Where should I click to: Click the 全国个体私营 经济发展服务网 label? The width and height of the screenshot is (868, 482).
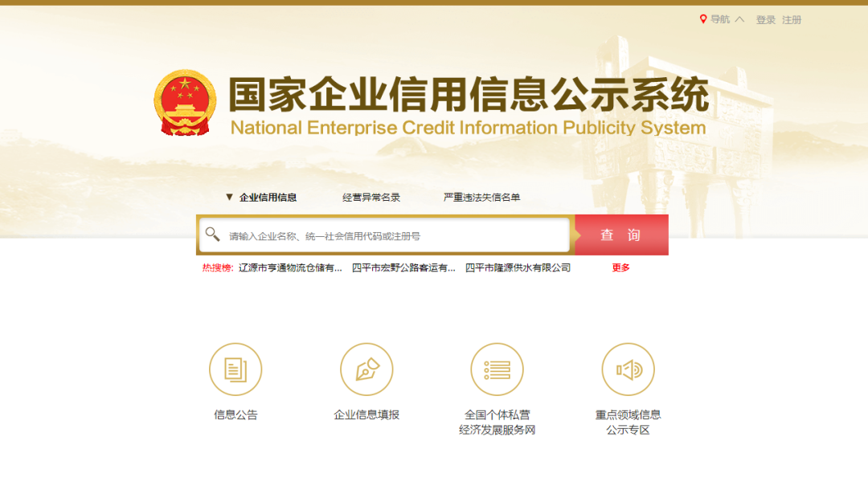pyautogui.click(x=497, y=423)
